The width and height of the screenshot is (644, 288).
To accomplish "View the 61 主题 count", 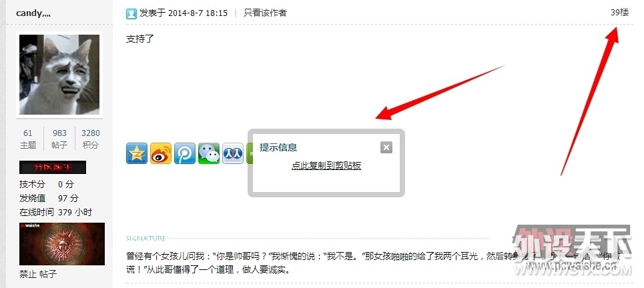I will coord(28,139).
